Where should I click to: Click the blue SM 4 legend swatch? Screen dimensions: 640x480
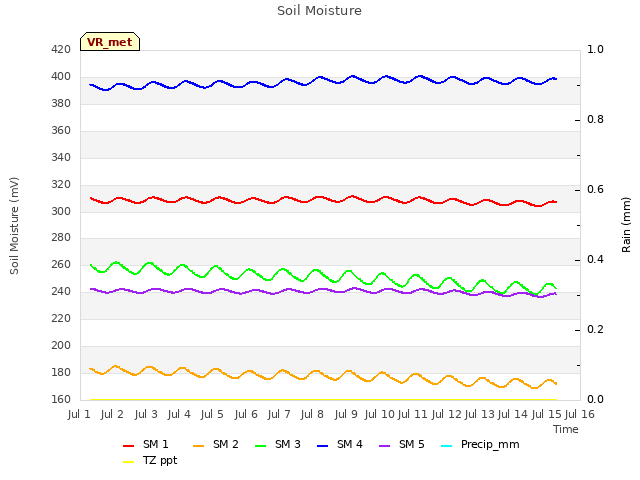pyautogui.click(x=322, y=446)
